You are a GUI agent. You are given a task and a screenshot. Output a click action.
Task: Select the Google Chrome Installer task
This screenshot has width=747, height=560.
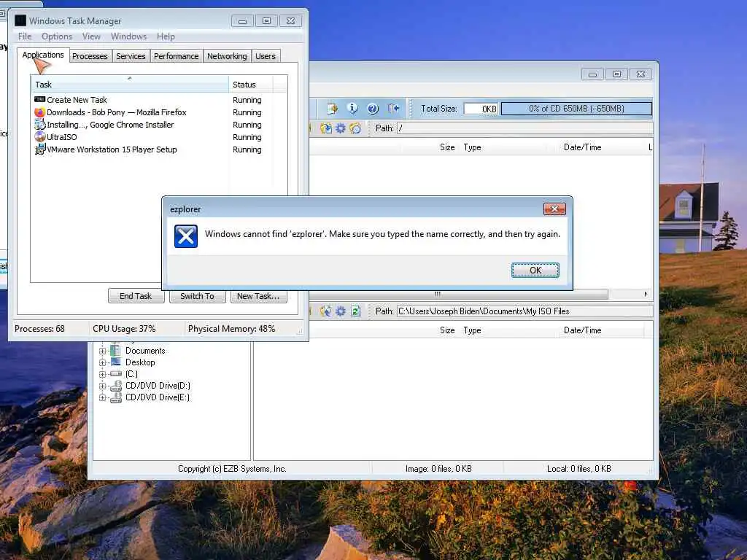coord(159,125)
